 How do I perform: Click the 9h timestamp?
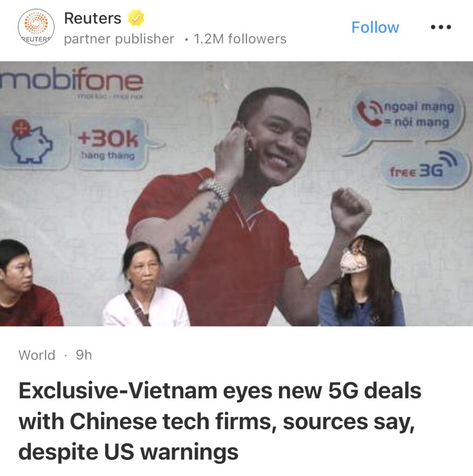[84, 355]
